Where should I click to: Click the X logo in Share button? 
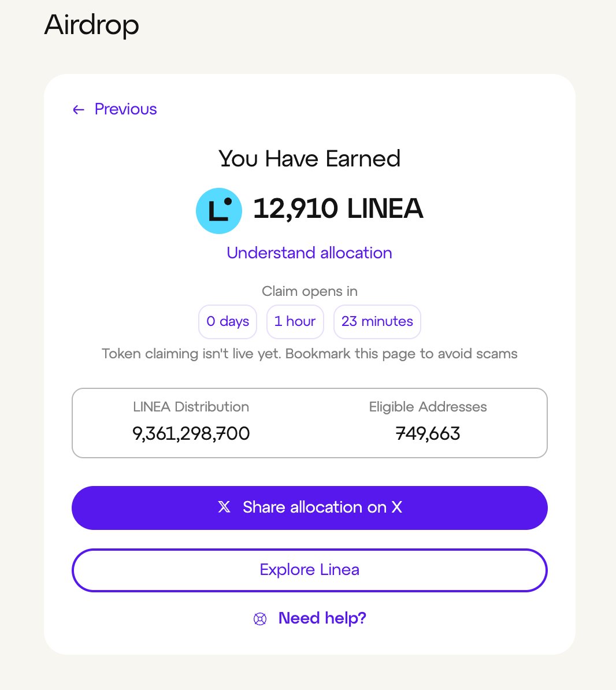coord(224,507)
